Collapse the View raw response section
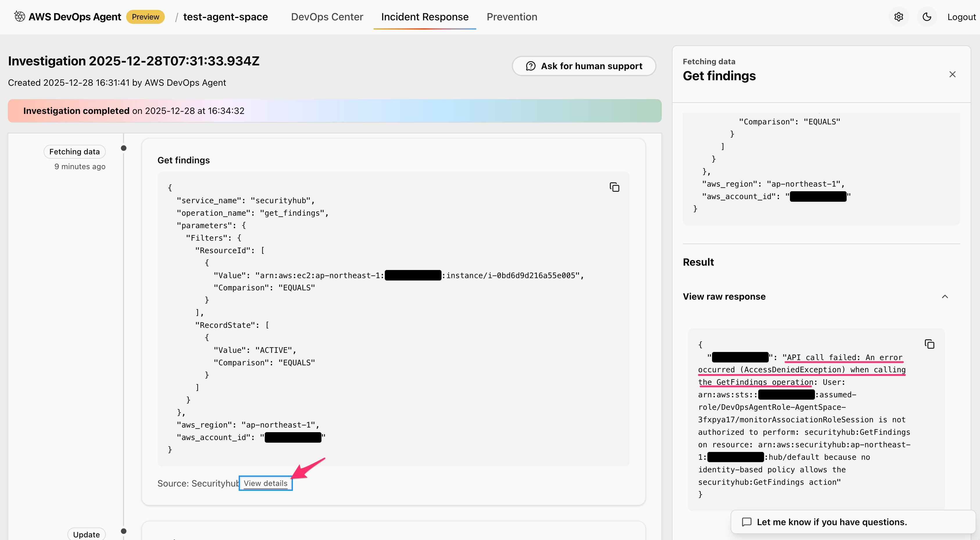980x540 pixels. (945, 296)
